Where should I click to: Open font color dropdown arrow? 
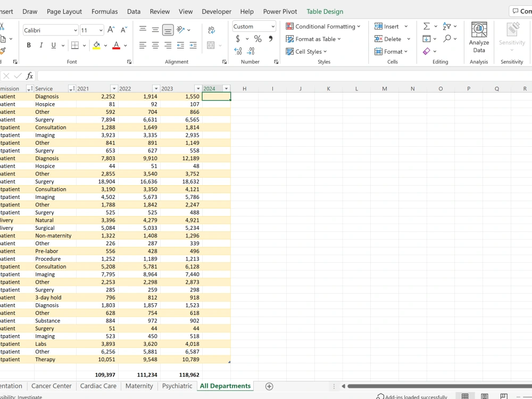(x=125, y=45)
